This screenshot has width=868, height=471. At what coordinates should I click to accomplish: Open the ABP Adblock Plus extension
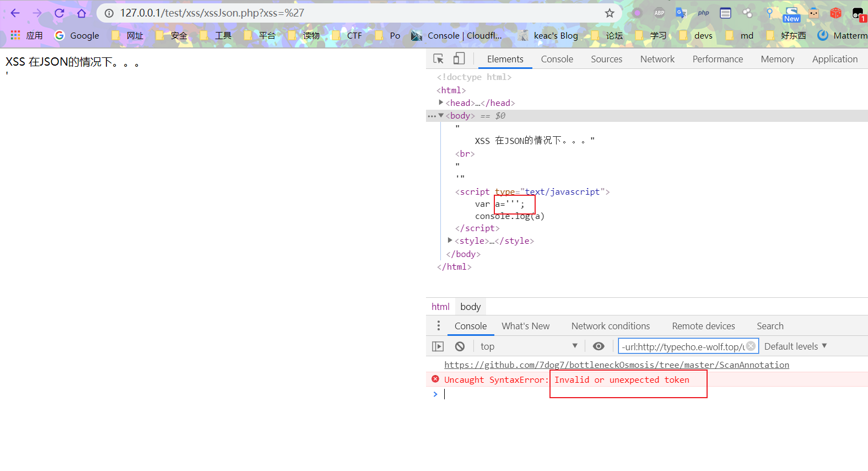pos(659,13)
